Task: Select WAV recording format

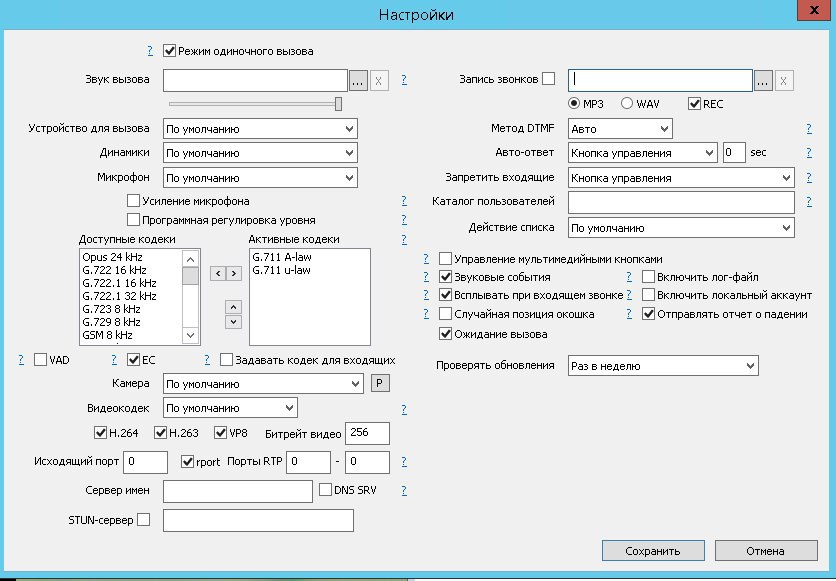Action: (627, 103)
